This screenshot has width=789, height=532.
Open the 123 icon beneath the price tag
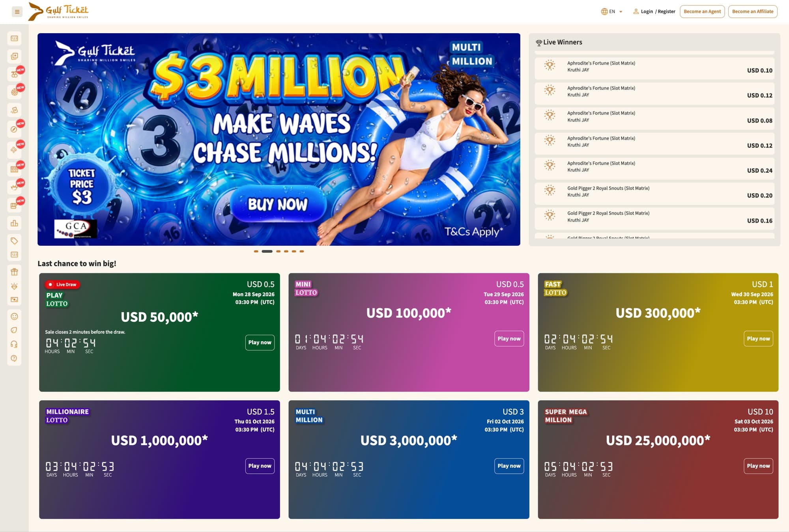[x=14, y=255]
